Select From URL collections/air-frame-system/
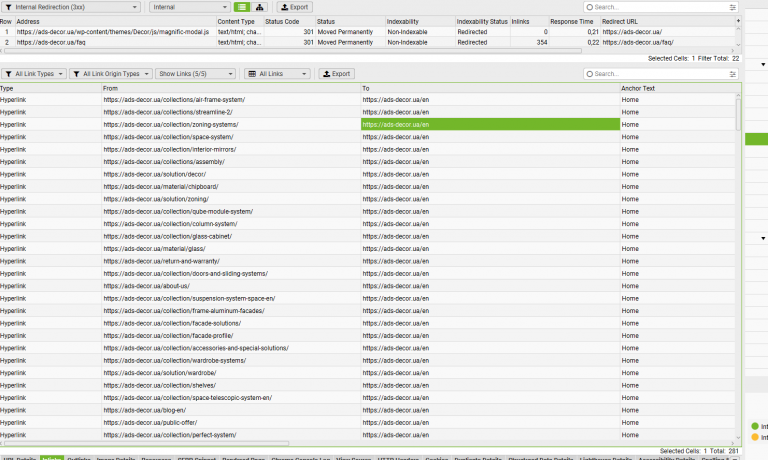This screenshot has width=768, height=460. (x=174, y=100)
